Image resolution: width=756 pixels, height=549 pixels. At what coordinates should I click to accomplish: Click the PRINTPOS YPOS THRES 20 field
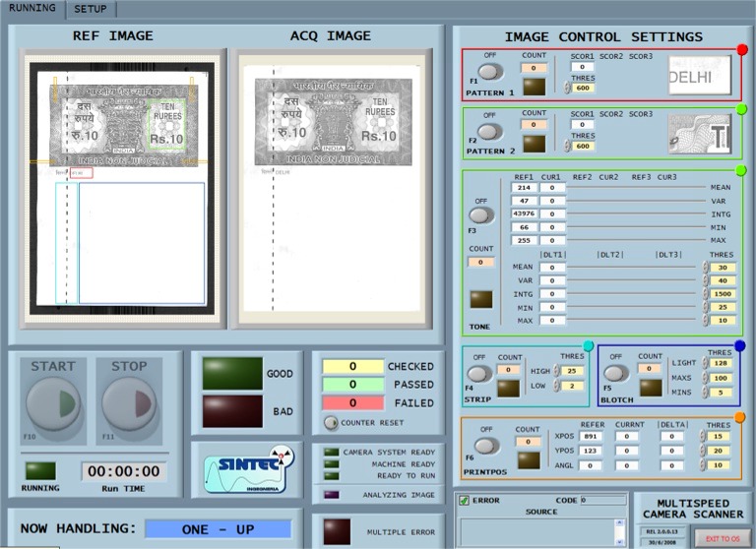pos(719,451)
